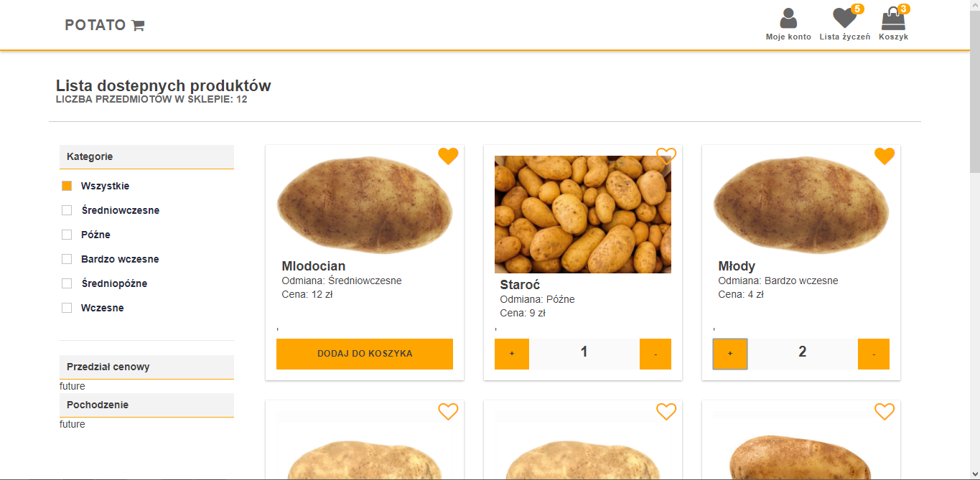Enable the Bardzo wczesne filter
The image size is (980, 480).
(x=67, y=258)
